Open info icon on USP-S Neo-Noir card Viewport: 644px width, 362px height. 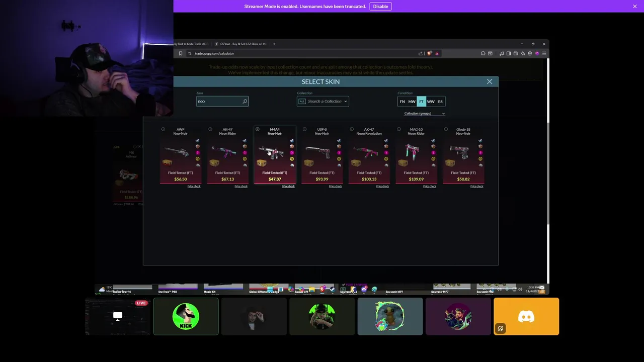304,129
